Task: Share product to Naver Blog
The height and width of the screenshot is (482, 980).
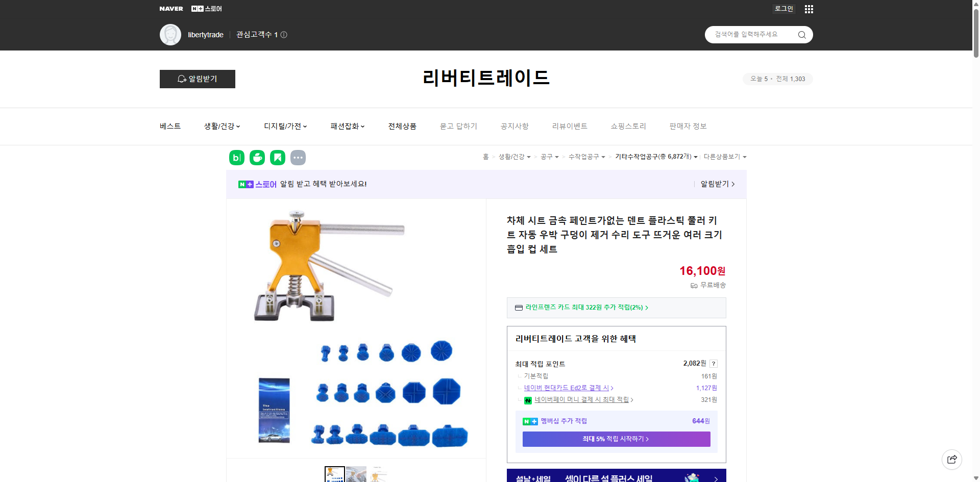Action: click(x=236, y=157)
